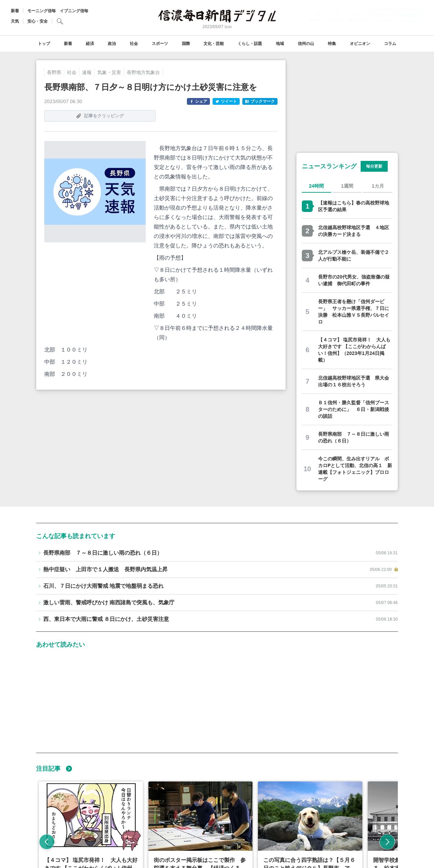The width and height of the screenshot is (434, 868).
Task: Go to the 政治 section
Action: 112,44
